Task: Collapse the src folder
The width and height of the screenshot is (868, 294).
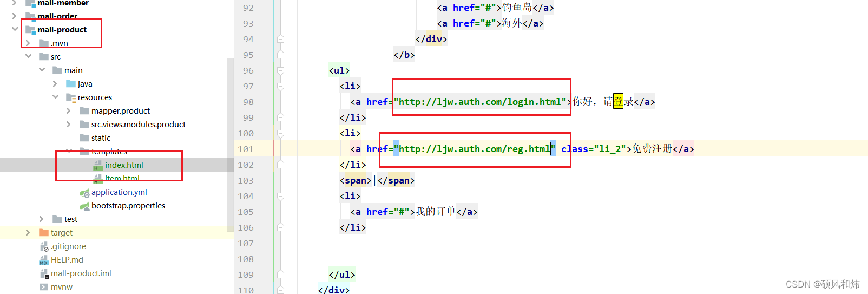Action: click(x=28, y=56)
